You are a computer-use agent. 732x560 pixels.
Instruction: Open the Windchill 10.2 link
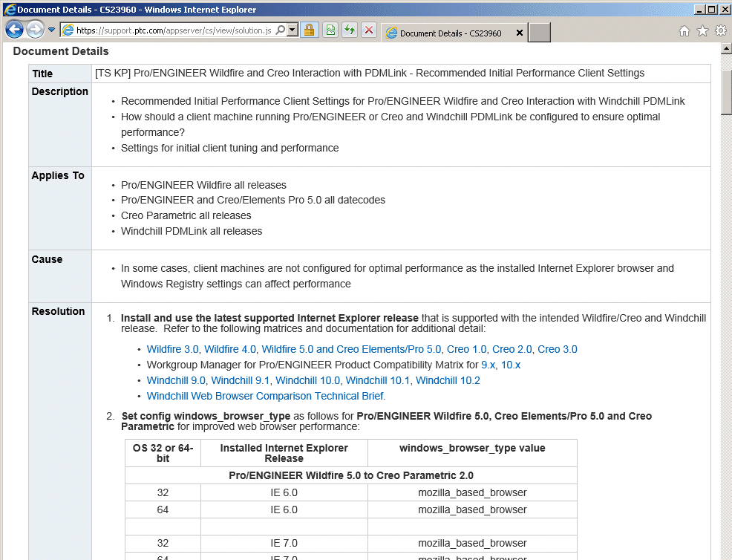448,380
